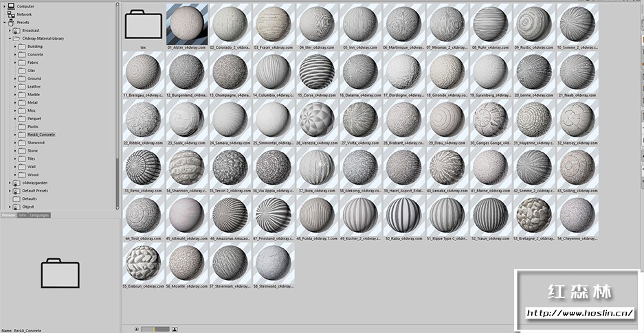
Task: Collapse the Presets tree node
Action: click(5, 23)
